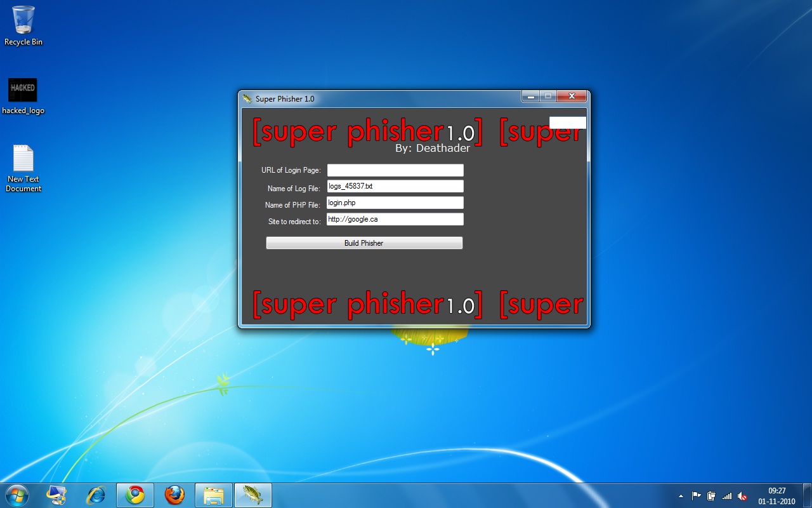
Task: Open Google Chrome from the taskbar
Action: click(x=135, y=495)
